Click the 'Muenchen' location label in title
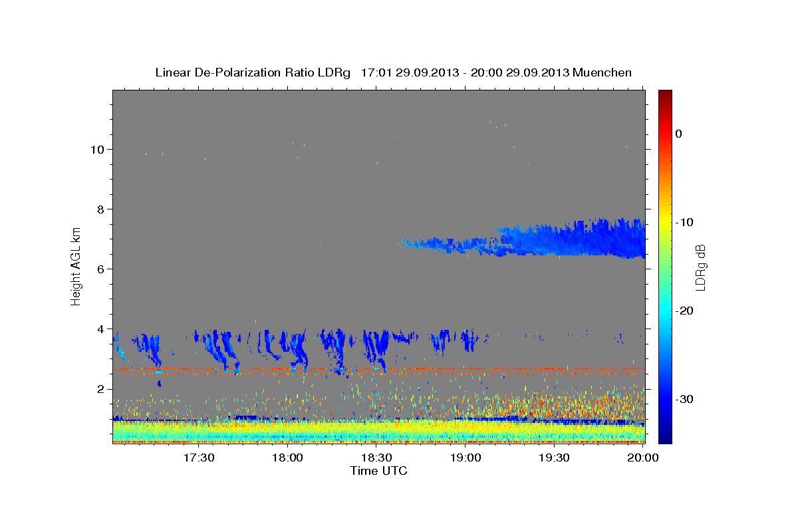 pyautogui.click(x=602, y=72)
